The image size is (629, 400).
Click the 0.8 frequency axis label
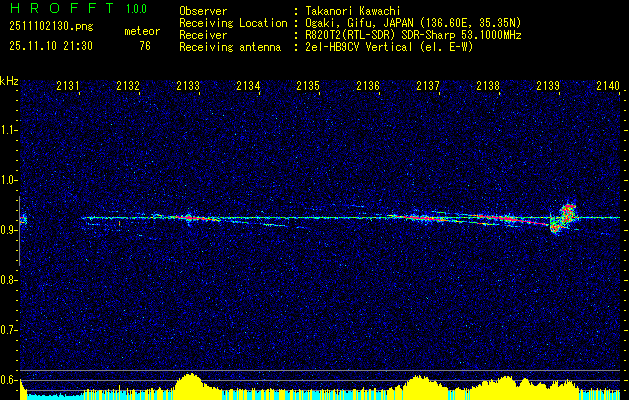[x=9, y=280]
